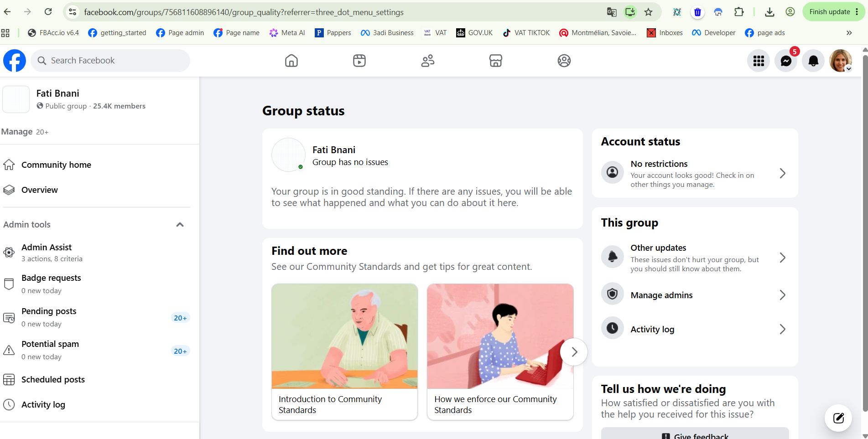Click the Search Facebook field
This screenshot has height=439, width=868.
click(x=110, y=61)
